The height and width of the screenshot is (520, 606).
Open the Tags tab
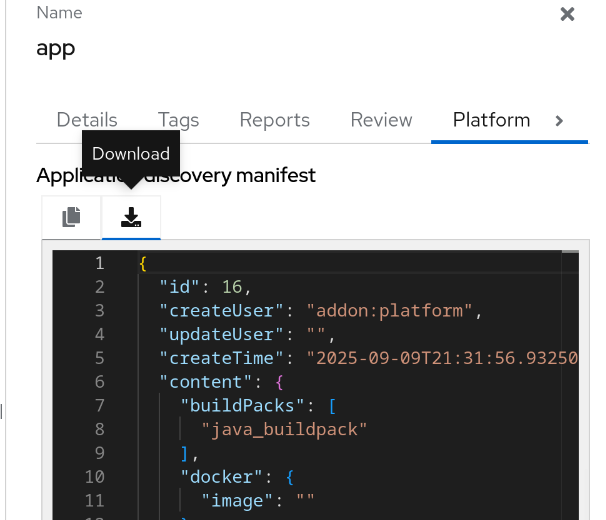pyautogui.click(x=178, y=120)
